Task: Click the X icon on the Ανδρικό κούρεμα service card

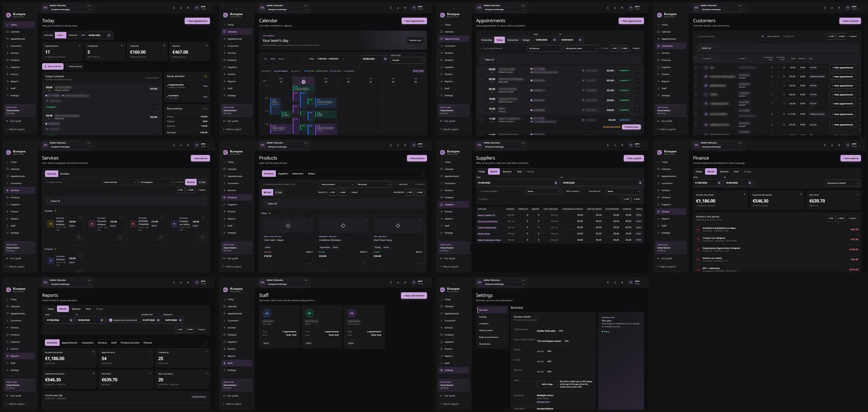Action: tap(79, 237)
